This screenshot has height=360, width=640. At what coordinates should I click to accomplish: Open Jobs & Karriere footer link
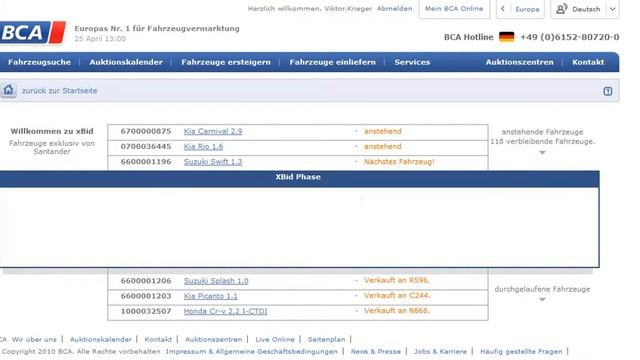(440, 351)
